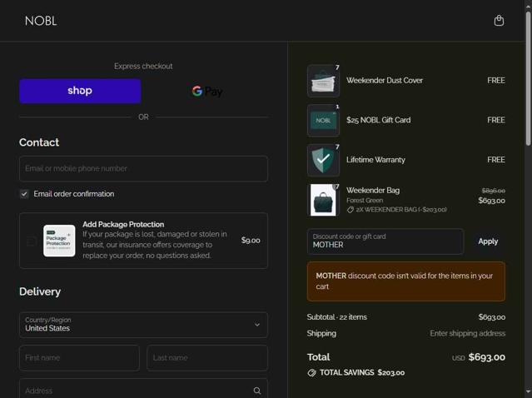Open the shopping bag cart icon

point(499,21)
